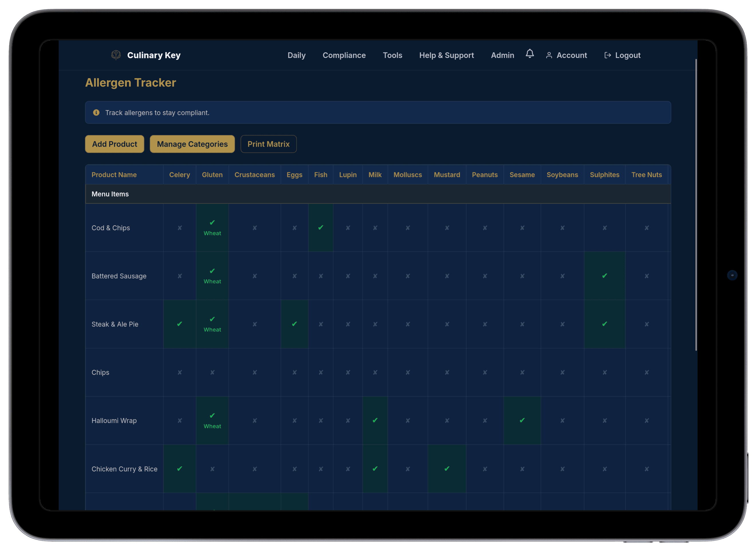
Task: Click the Gluten column header
Action: coord(212,175)
